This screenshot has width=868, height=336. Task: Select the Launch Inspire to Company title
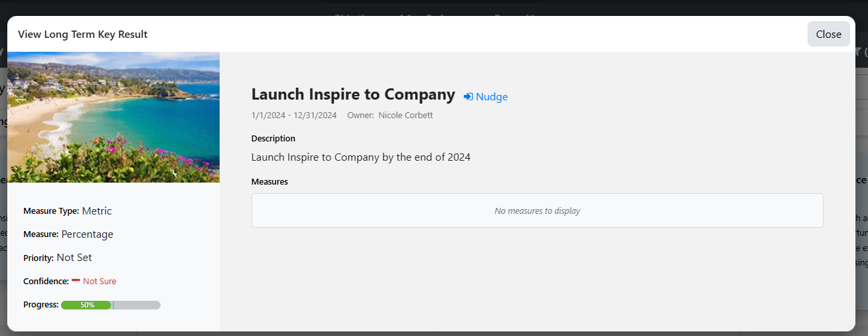(x=353, y=94)
